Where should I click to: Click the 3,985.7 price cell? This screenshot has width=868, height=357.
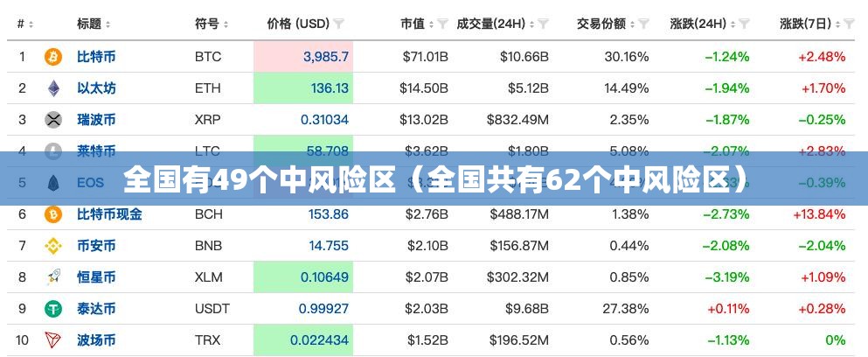[303, 57]
